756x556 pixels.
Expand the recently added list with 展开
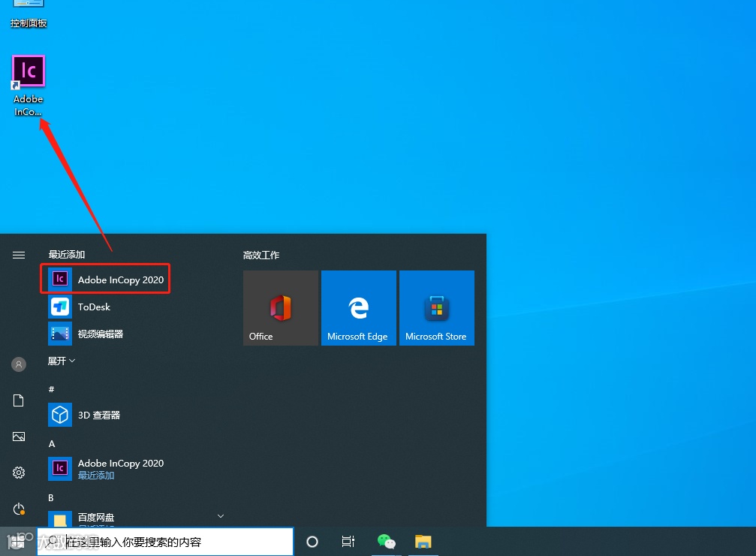(62, 361)
